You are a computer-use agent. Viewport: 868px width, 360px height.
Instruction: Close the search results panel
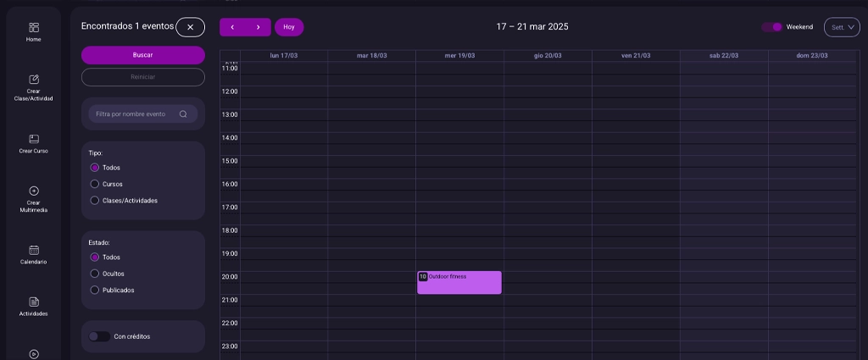[x=190, y=27]
